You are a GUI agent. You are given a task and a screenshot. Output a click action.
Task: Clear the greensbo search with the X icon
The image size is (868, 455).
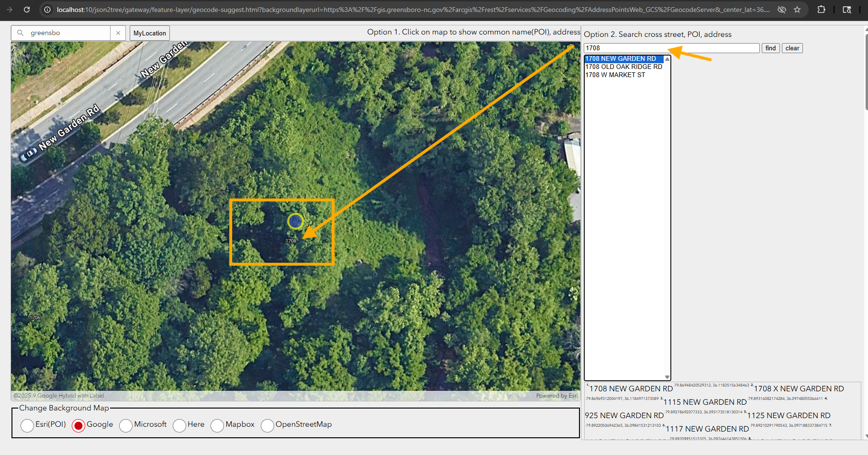pos(118,33)
